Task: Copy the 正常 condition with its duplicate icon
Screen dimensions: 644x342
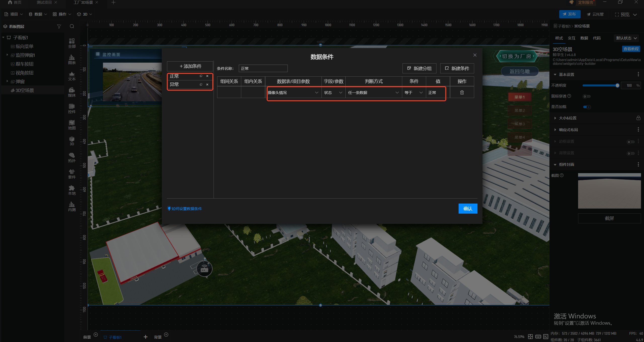Action: pyautogui.click(x=201, y=76)
